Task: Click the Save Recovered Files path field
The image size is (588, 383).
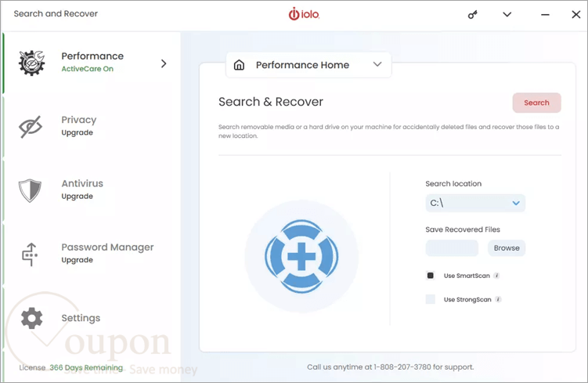Action: click(x=452, y=248)
